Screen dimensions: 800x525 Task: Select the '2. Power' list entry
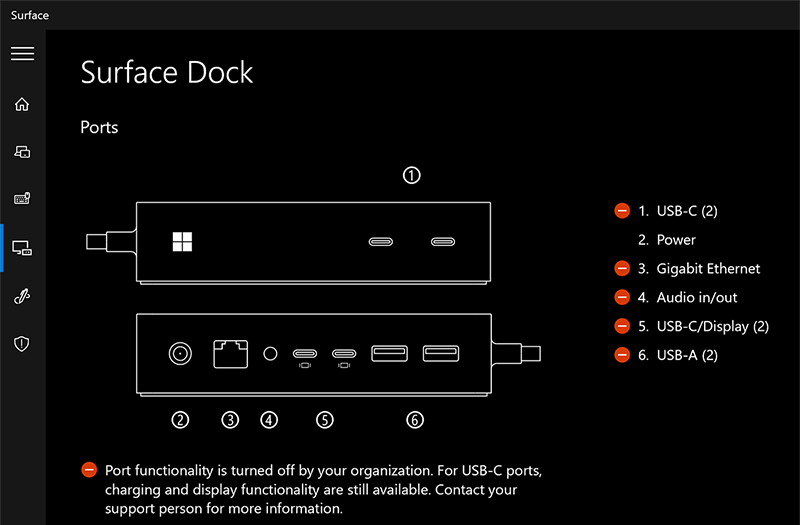tap(667, 240)
